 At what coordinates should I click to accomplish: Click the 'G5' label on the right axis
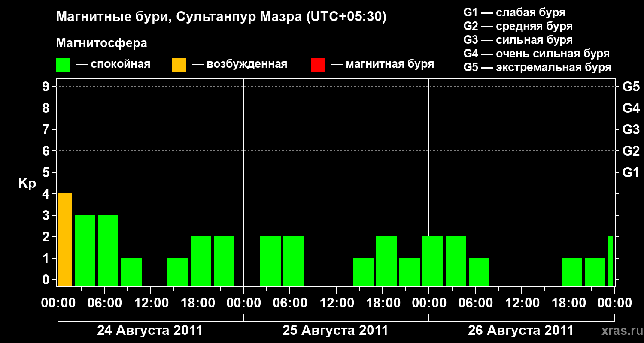click(x=631, y=87)
